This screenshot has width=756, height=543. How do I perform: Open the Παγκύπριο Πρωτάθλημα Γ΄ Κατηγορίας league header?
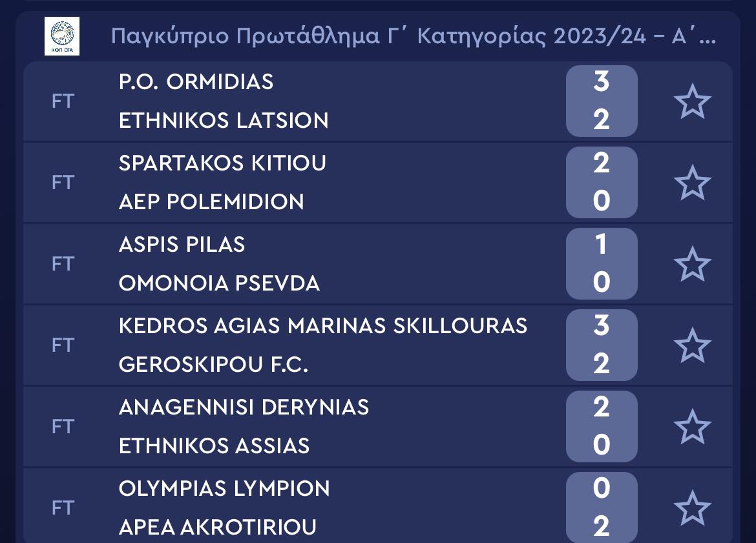[413, 36]
